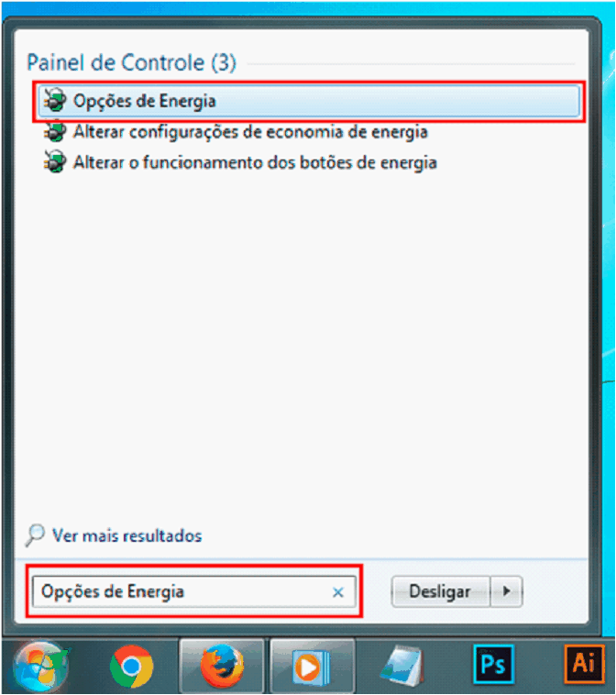Clear the search box with the X
This screenshot has width=616, height=695.
point(338,592)
